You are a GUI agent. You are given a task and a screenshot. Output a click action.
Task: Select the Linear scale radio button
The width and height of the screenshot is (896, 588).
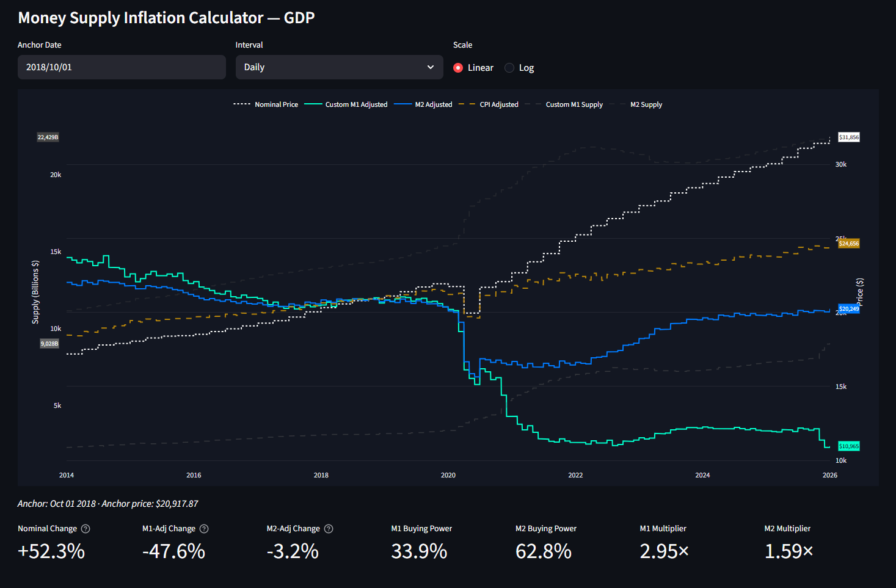[x=458, y=68]
